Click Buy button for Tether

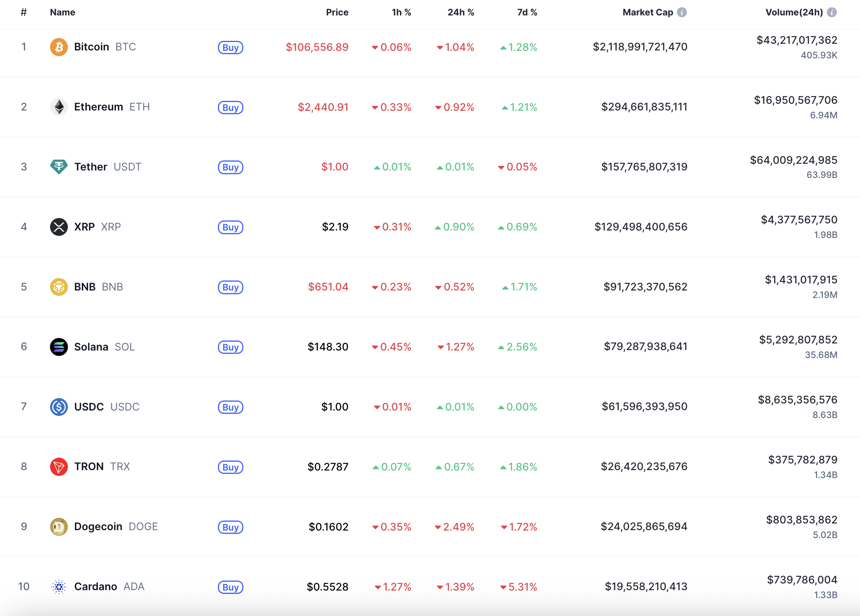click(230, 167)
